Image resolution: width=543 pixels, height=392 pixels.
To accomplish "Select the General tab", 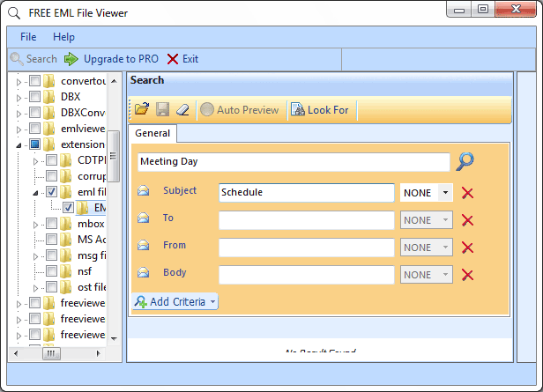I will (152, 133).
